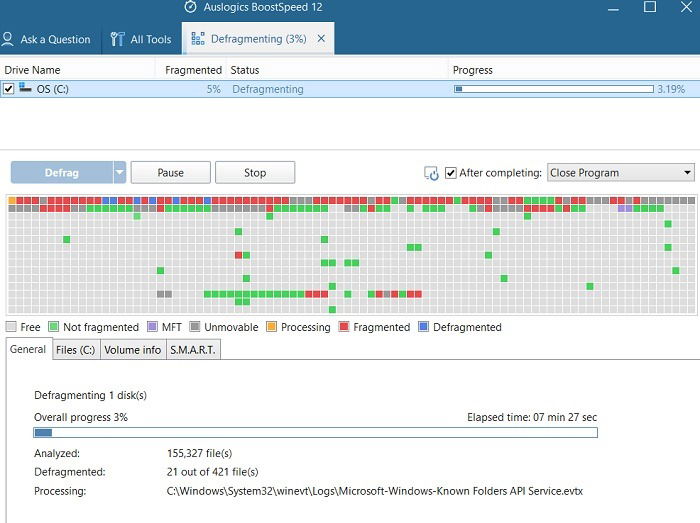Select the Defragmenting (3%) tab
Viewport: 700px width, 523px height.
tap(258, 39)
